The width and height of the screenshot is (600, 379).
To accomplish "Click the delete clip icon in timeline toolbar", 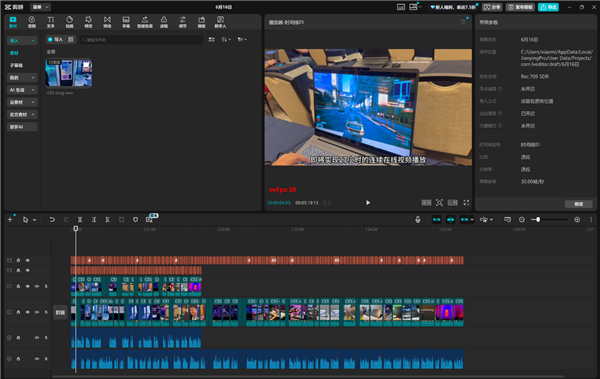I will click(121, 219).
